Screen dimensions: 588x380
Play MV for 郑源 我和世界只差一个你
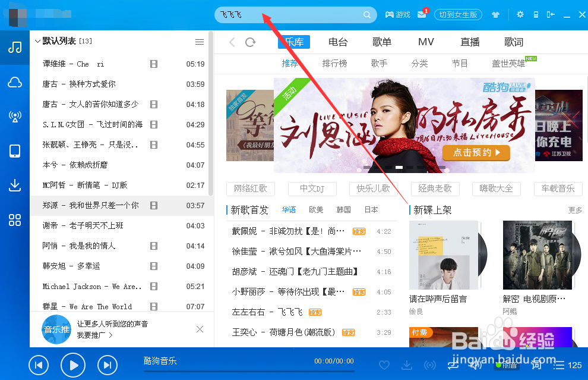(x=154, y=205)
